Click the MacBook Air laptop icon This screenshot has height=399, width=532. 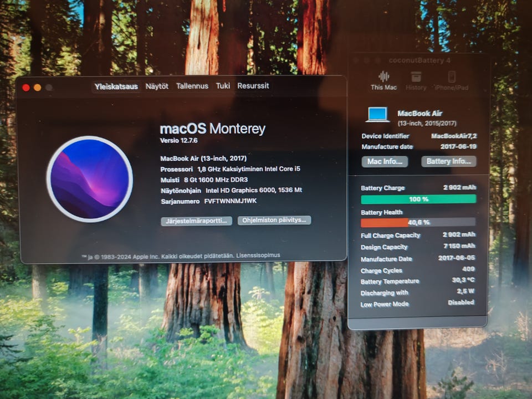tap(377, 114)
